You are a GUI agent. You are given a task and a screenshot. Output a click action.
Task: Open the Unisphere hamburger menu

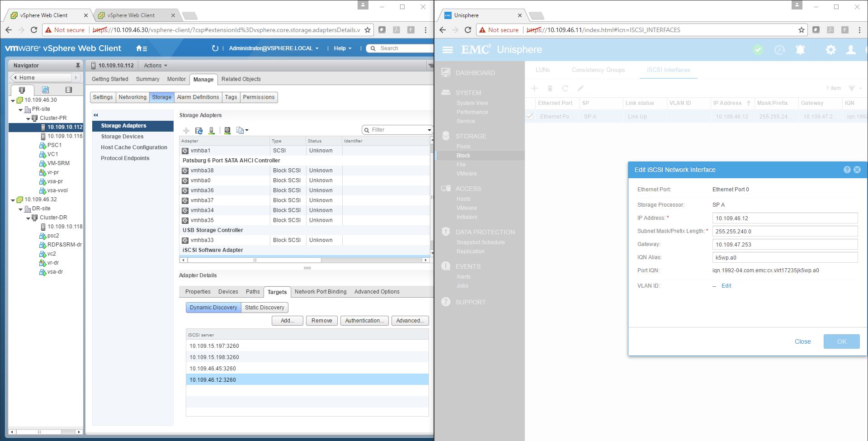click(x=448, y=50)
